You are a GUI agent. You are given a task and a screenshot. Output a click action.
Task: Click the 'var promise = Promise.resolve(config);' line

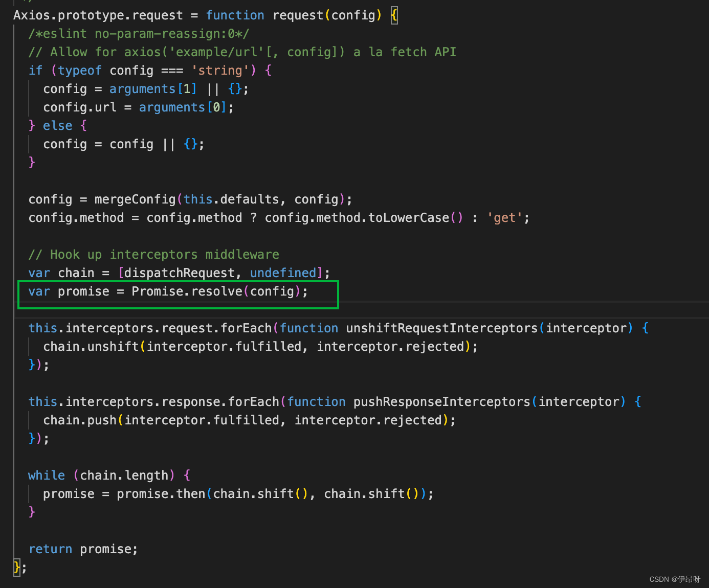click(x=168, y=291)
